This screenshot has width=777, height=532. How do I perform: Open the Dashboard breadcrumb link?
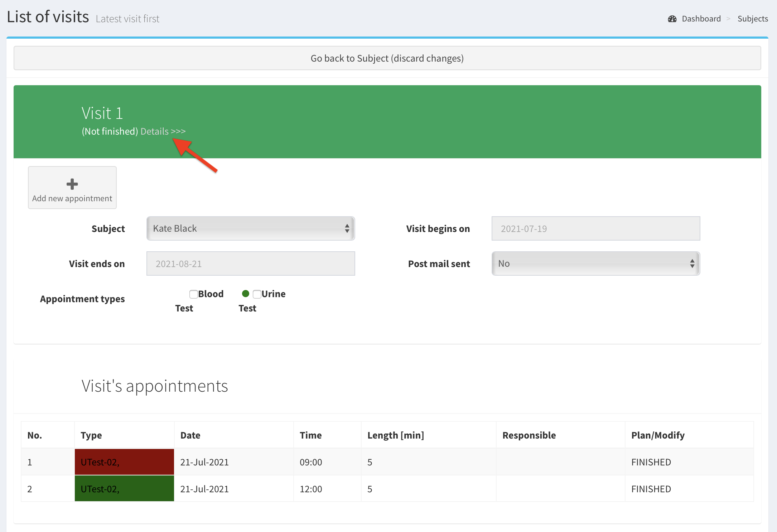click(x=701, y=19)
